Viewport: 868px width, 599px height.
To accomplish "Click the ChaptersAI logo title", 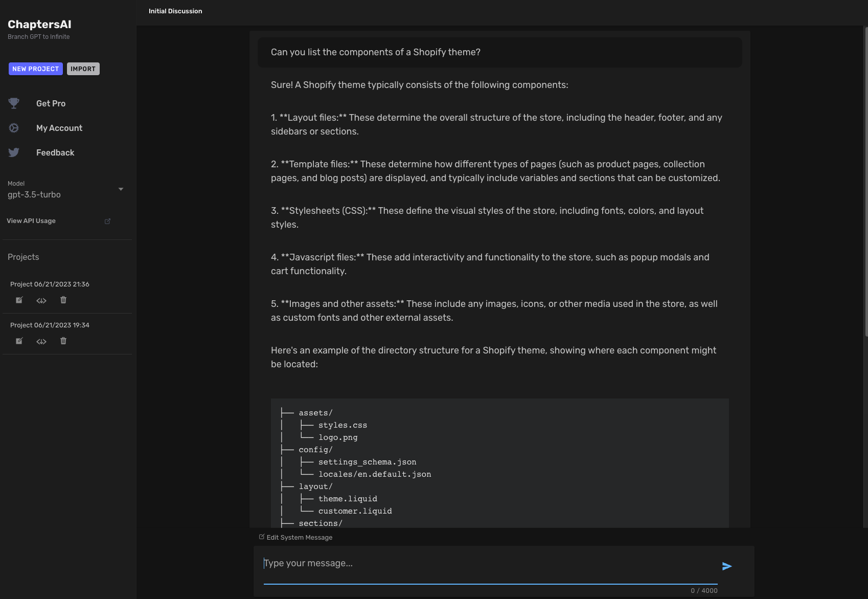I will (39, 24).
